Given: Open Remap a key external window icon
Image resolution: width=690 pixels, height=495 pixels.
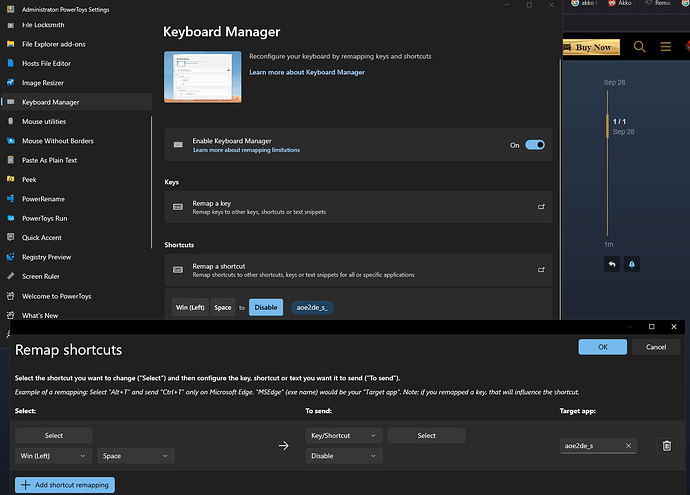Looking at the screenshot, I should pyautogui.click(x=541, y=207).
